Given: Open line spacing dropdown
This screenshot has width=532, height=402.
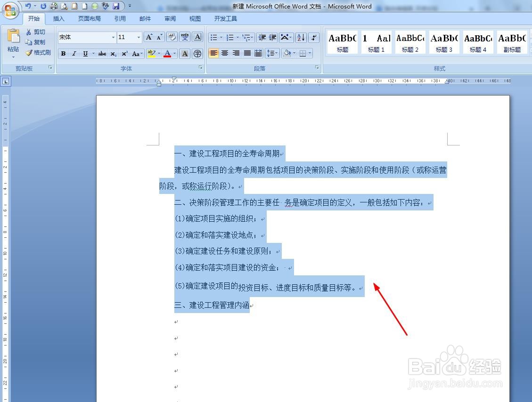Looking at the screenshot, I should [x=272, y=53].
